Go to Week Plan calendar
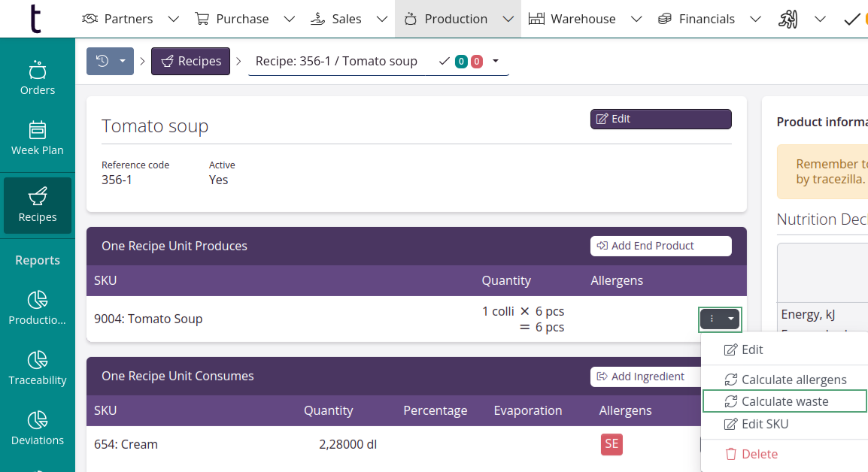This screenshot has width=868, height=472. coord(38,138)
